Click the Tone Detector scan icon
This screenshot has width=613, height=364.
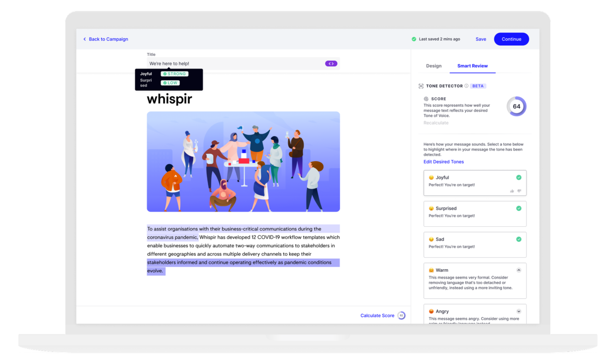[421, 86]
